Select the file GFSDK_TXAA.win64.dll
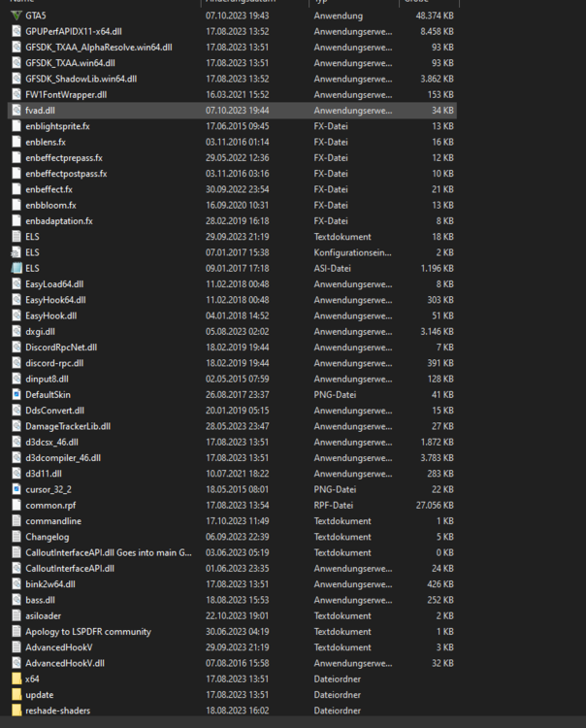This screenshot has width=586, height=728. pyautogui.click(x=70, y=63)
